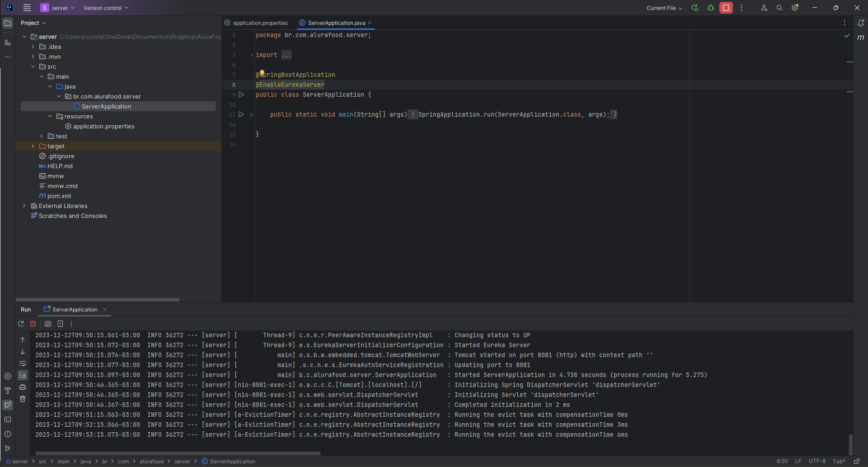Viewport: 868px width, 467px height.
Task: Click UTF-8 encoding in status bar
Action: [x=817, y=461]
